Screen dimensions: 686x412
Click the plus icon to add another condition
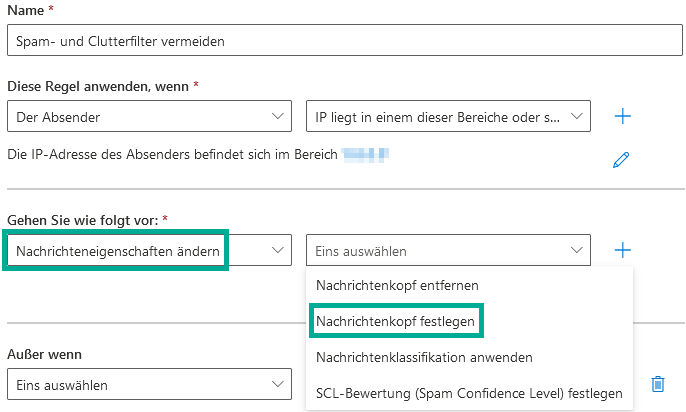623,116
